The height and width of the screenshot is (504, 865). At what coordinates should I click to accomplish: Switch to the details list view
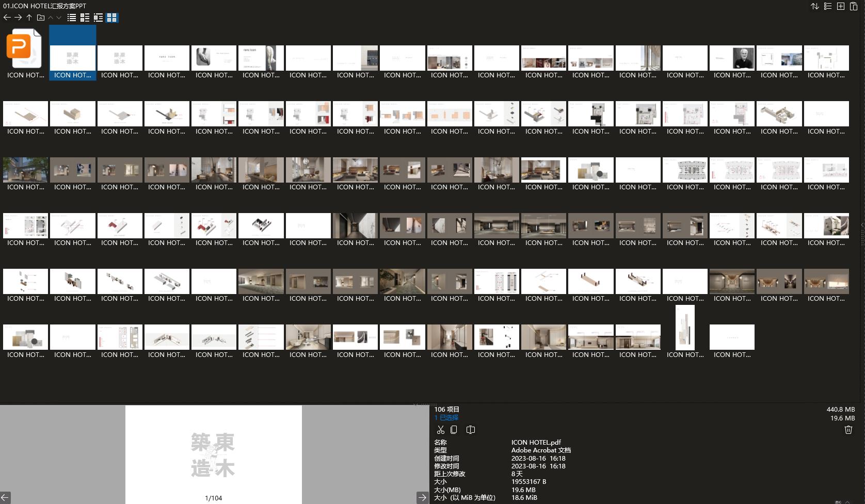click(x=85, y=18)
